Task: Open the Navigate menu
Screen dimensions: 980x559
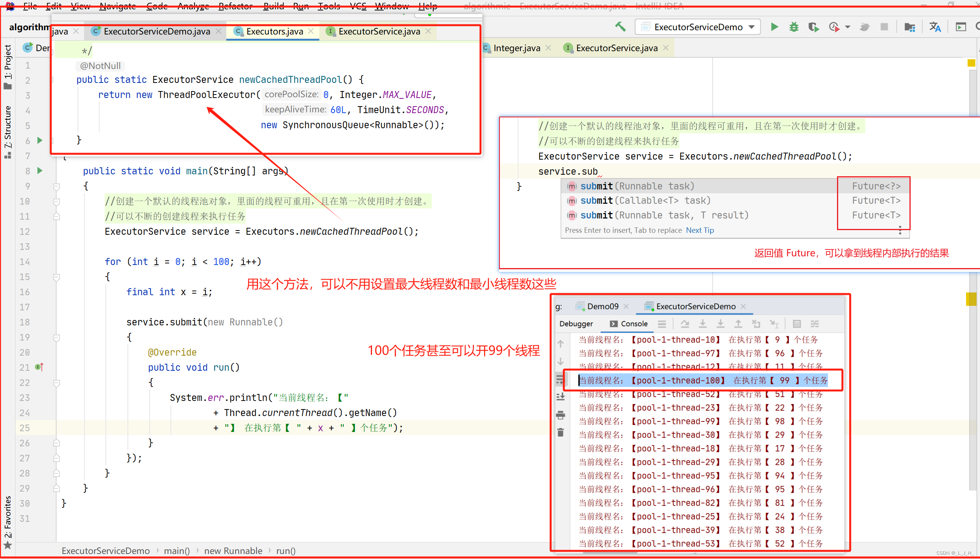Action: pyautogui.click(x=117, y=6)
